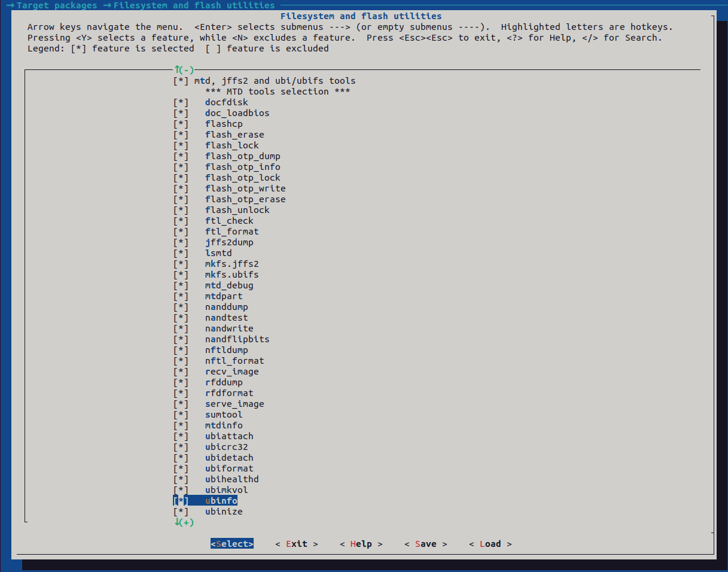This screenshot has width=728, height=572.
Task: Click the Filesystem and flash utilities dialog title
Action: (x=361, y=16)
